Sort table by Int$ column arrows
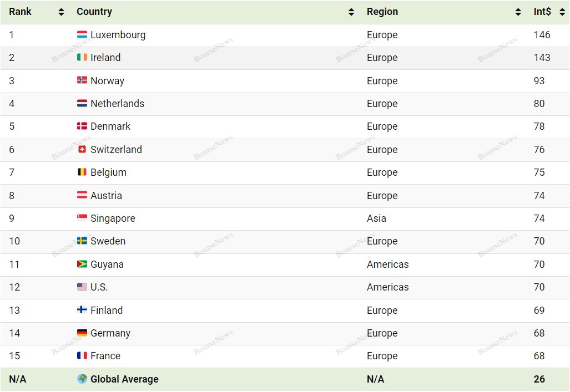Viewport: 570px width, 392px height. tap(562, 12)
